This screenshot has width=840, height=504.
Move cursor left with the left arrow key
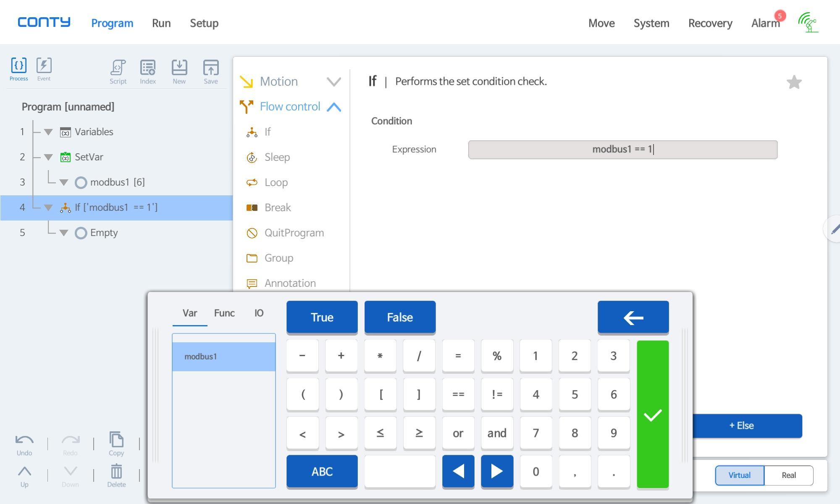[458, 471]
